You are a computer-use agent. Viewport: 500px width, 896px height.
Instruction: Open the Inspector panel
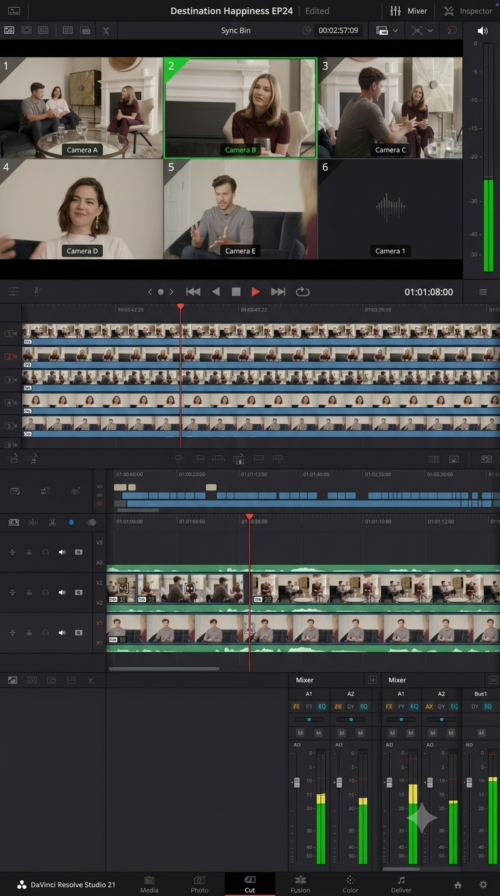[x=468, y=11]
